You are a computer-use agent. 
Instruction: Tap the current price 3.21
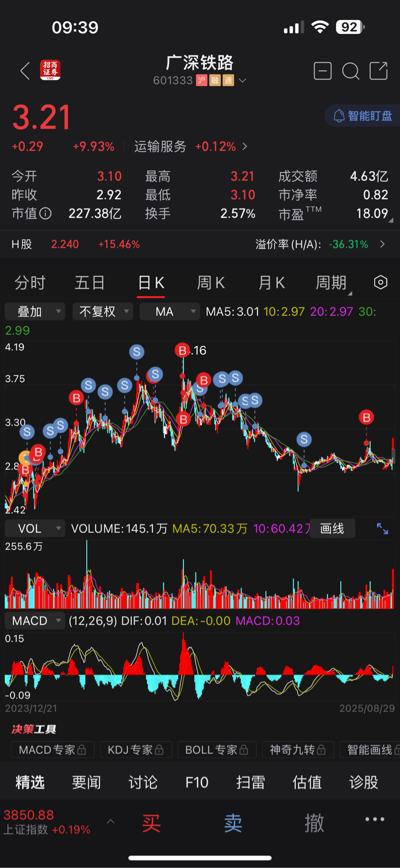[41, 117]
